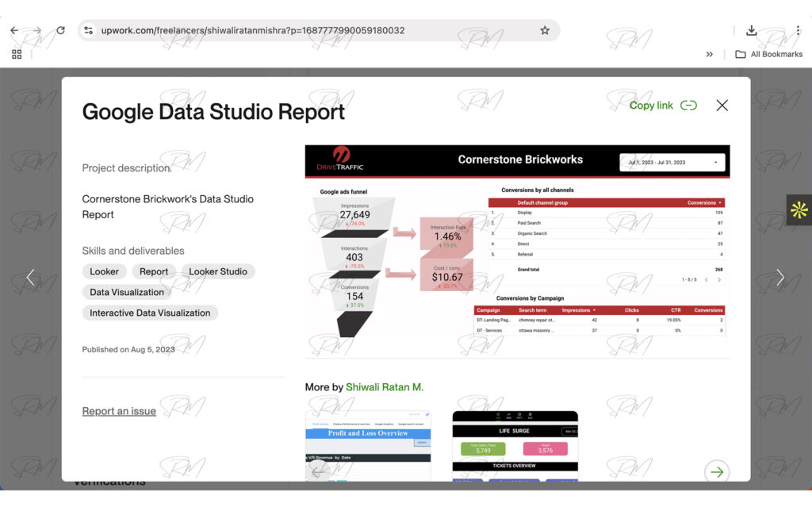Viewport: 812px width, 507px height.
Task: Open the Life Surge project thumbnail
Action: (x=515, y=446)
